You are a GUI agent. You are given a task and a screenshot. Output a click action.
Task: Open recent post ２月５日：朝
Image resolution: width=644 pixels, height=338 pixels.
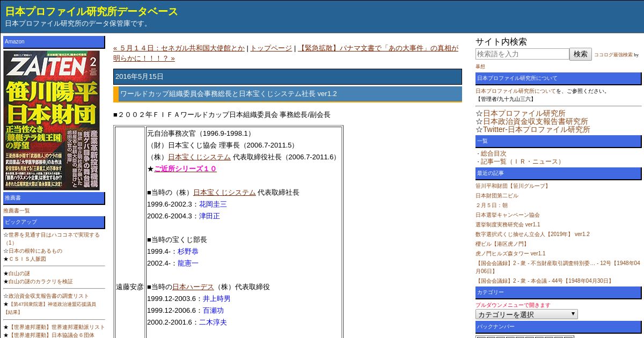(x=492, y=205)
